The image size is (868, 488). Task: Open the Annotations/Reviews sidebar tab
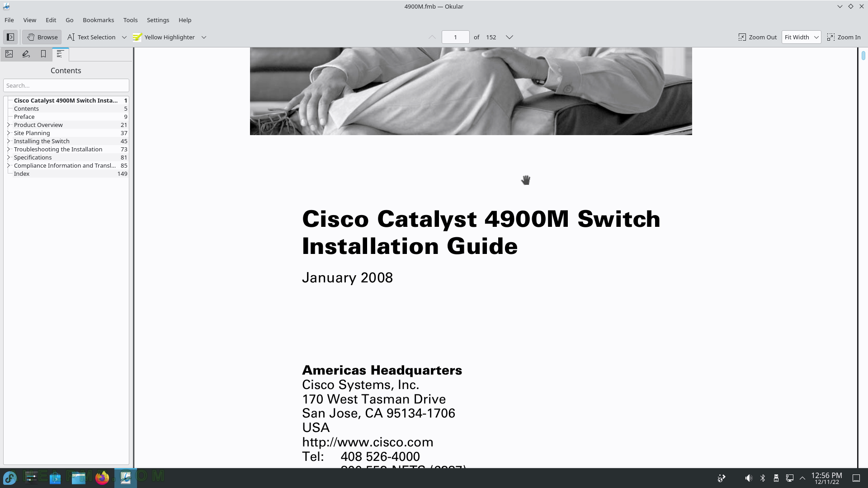26,54
